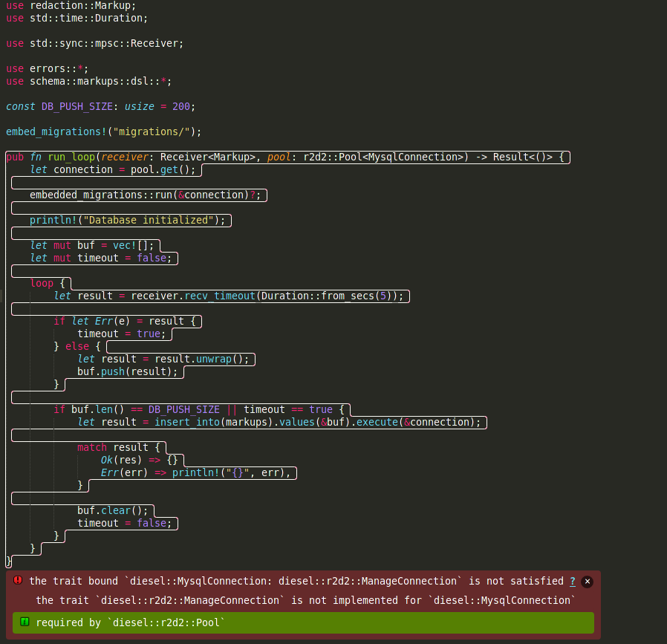Viewport: 667px width, 644px height.
Task: Click 'if let Err(e) = result' line
Action: click(x=125, y=321)
